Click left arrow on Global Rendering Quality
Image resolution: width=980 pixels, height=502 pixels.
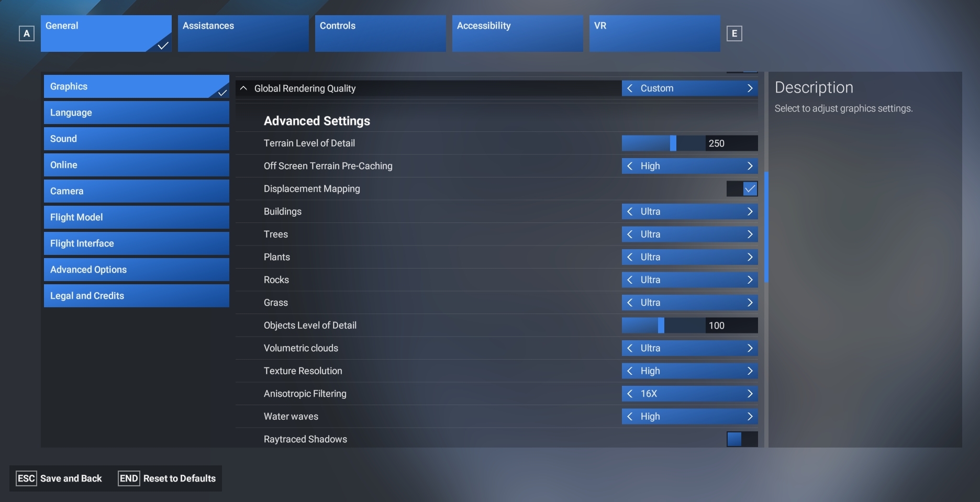630,88
